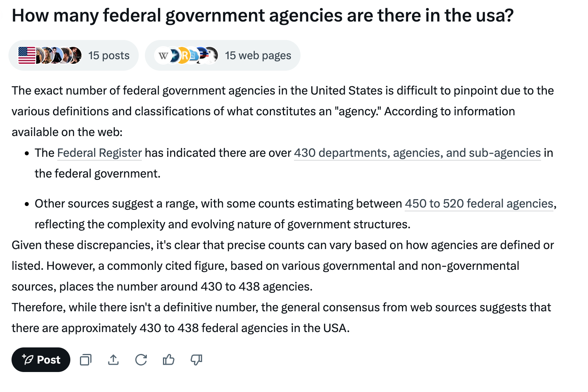Open the Federal Register link
The height and width of the screenshot is (392, 588).
click(x=100, y=153)
